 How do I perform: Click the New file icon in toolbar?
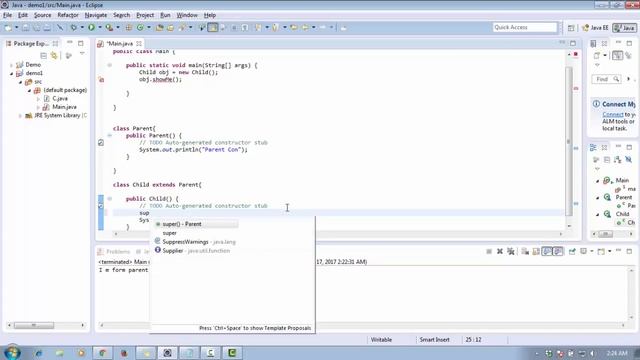(8, 27)
